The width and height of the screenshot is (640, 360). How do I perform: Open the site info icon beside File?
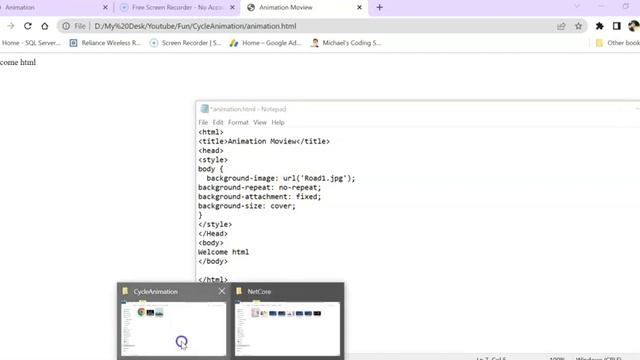tap(66, 26)
